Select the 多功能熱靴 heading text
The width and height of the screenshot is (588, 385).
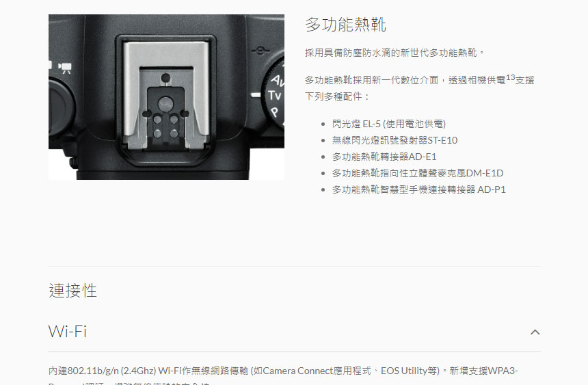tap(345, 25)
